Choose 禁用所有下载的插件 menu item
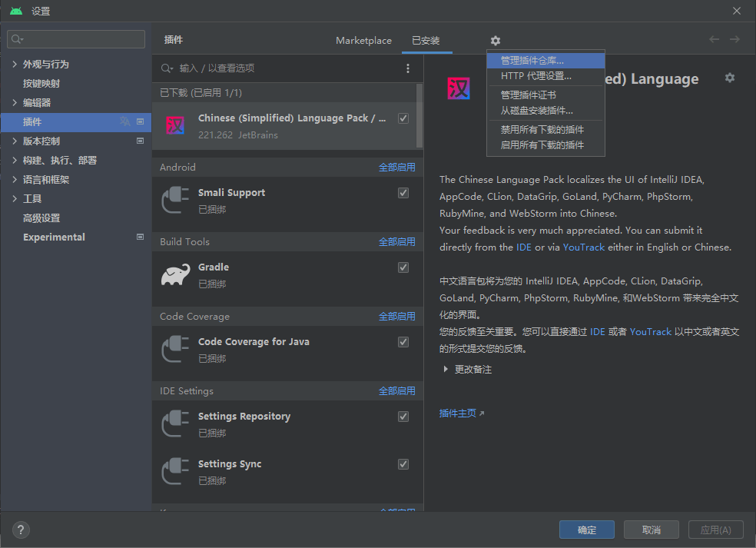 [x=545, y=130]
